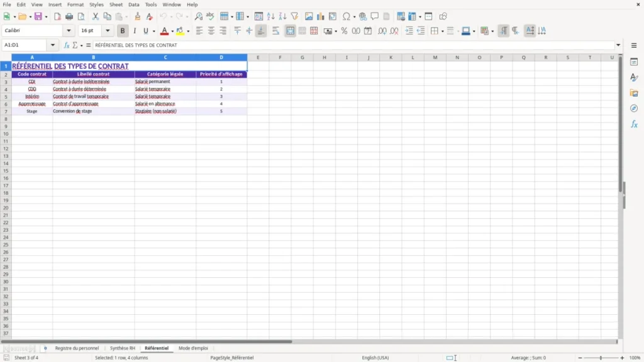Increase indent
This screenshot has height=362, width=644.
[x=409, y=31]
